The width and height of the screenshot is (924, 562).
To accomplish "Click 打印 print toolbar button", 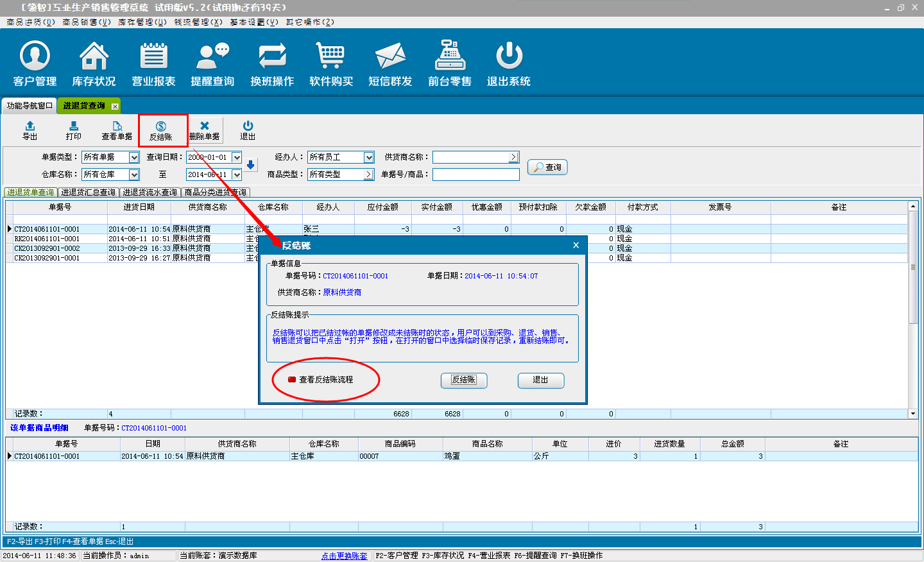I will pyautogui.click(x=74, y=130).
